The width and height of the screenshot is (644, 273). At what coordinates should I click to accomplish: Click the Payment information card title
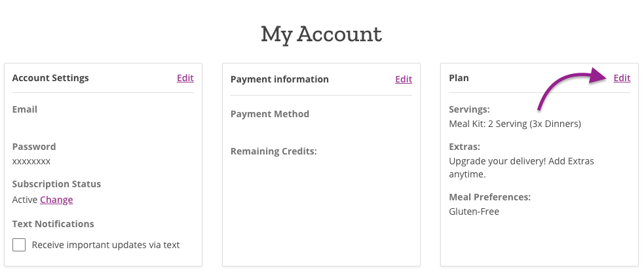click(280, 79)
